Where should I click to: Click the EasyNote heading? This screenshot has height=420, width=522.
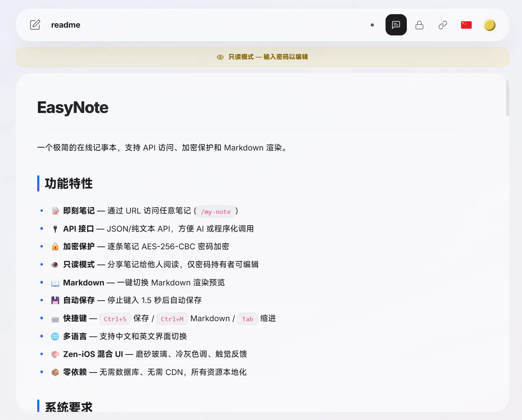tap(73, 107)
